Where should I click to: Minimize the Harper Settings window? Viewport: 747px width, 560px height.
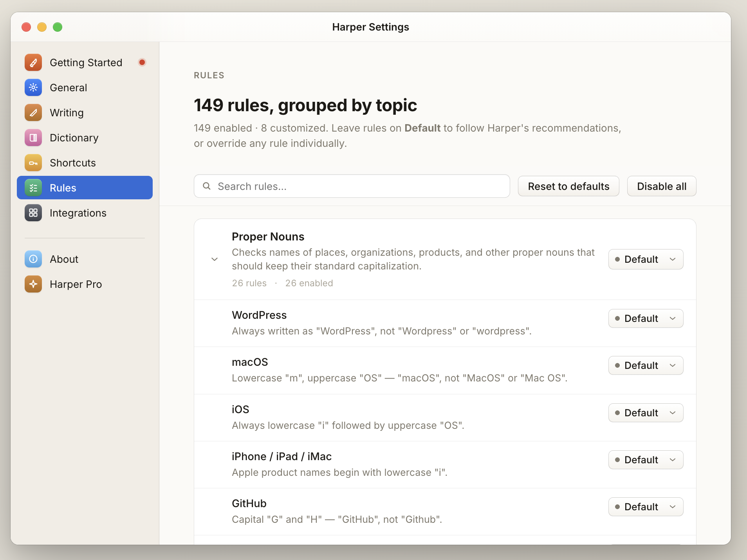pos(42,27)
